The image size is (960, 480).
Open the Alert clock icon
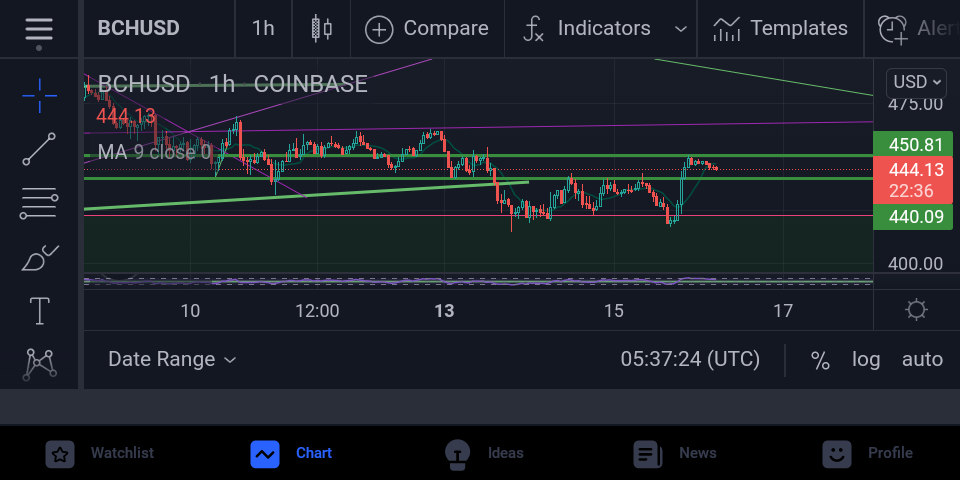(x=893, y=30)
